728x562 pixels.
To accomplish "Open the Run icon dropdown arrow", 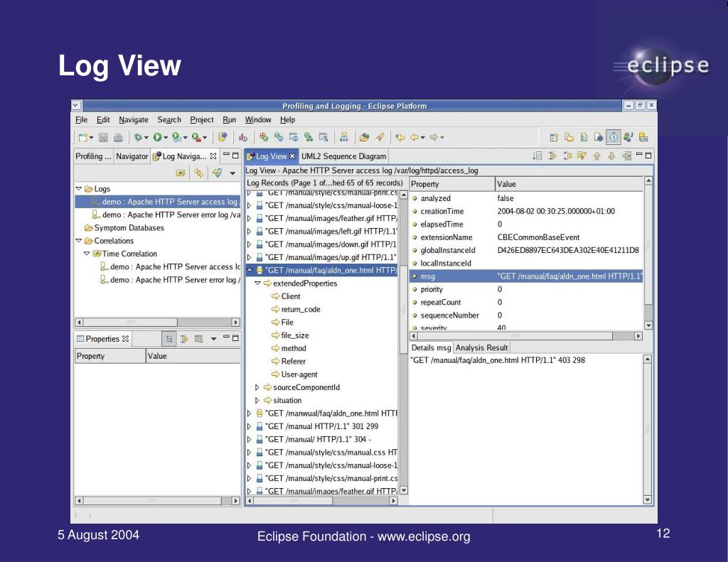I will [165, 137].
